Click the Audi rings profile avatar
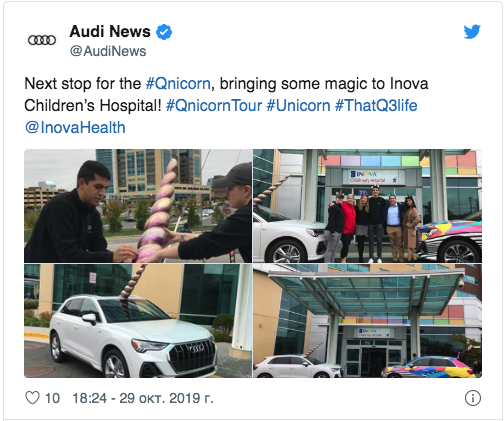This screenshot has width=504, height=421. (42, 40)
